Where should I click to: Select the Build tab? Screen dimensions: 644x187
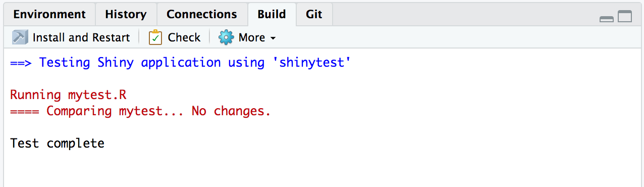coord(272,14)
